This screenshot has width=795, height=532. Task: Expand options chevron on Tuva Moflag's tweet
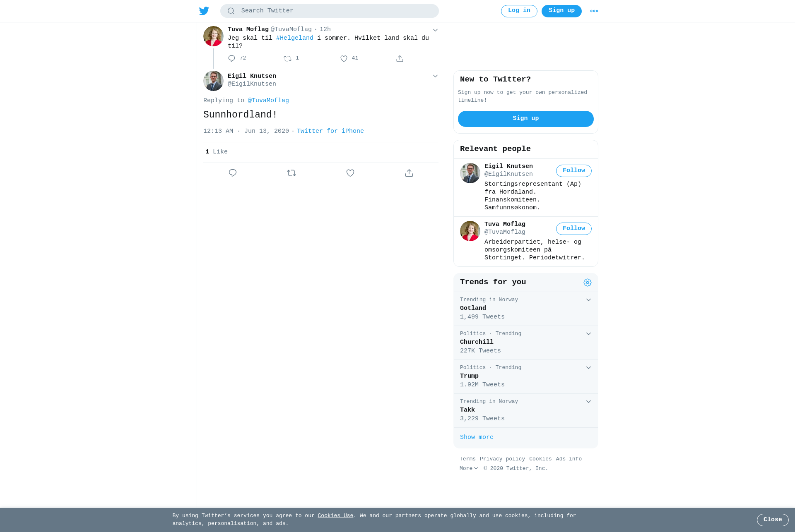[x=435, y=30]
